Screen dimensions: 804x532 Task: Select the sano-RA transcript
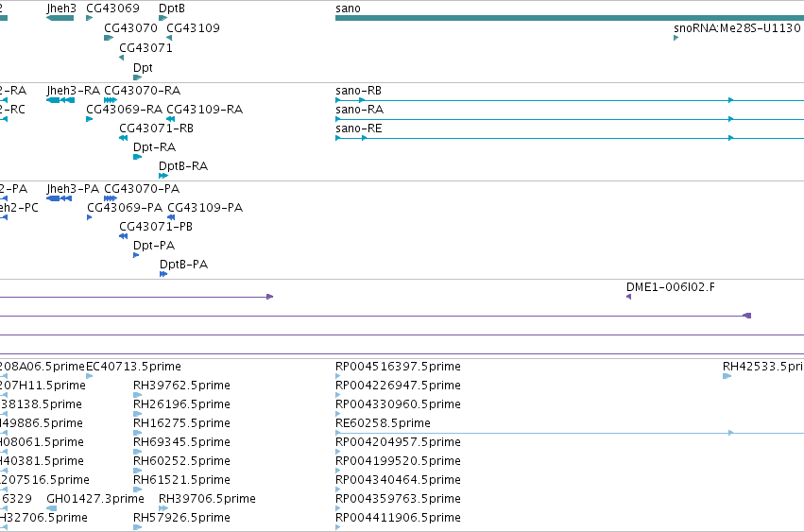click(x=570, y=119)
